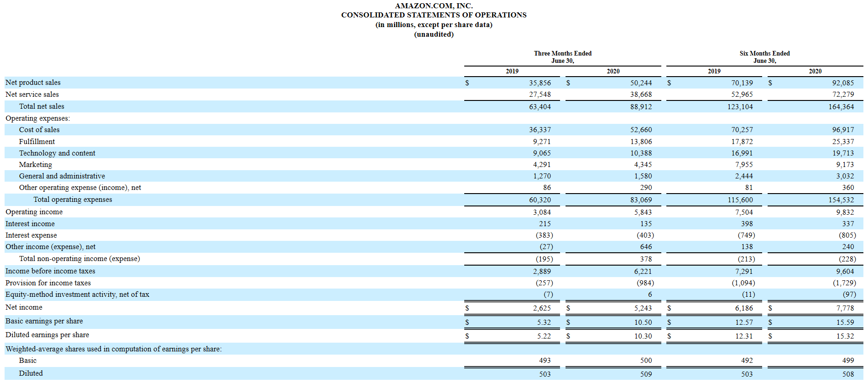The image size is (868, 389).
Task: Click 'Other operating expense (income), net' label
Action: point(80,188)
